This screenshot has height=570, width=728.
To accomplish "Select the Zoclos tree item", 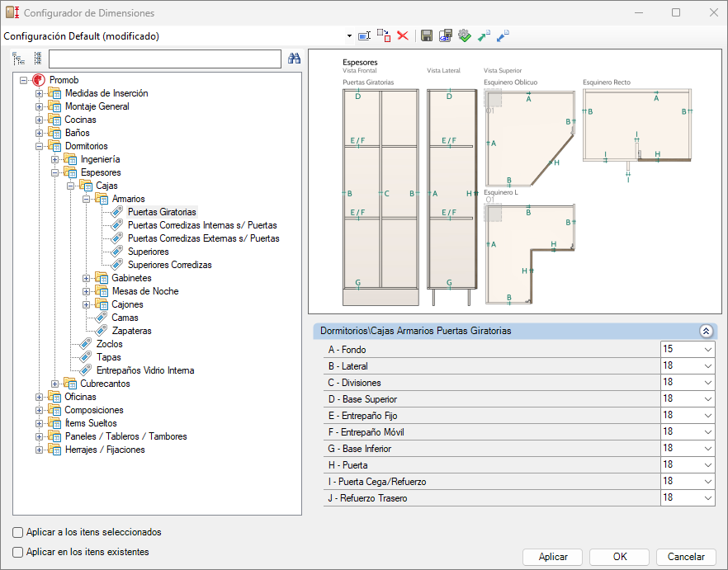I will pos(109,345).
